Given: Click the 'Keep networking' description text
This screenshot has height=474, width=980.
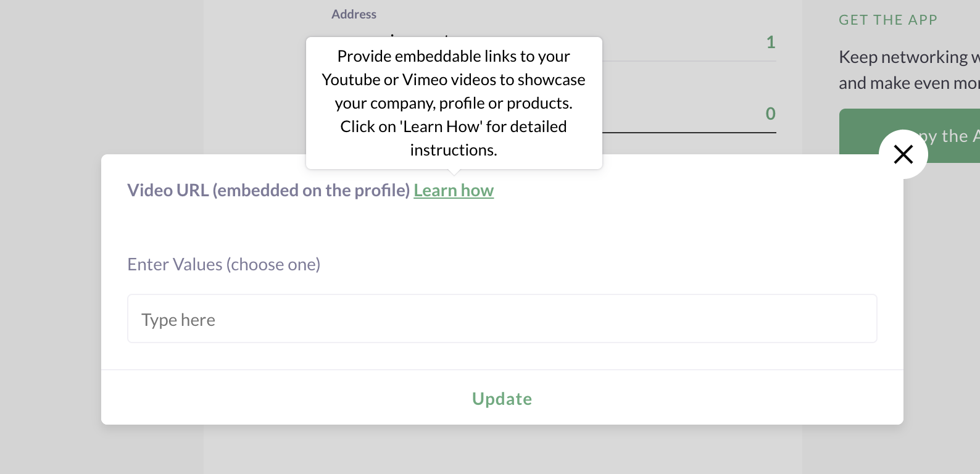Looking at the screenshot, I should coord(909,57).
